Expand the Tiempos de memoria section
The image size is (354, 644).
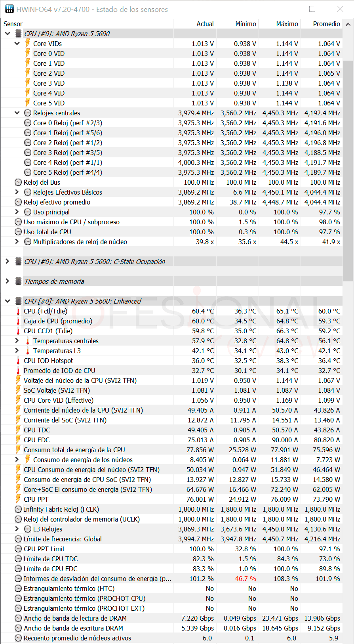[x=8, y=281]
